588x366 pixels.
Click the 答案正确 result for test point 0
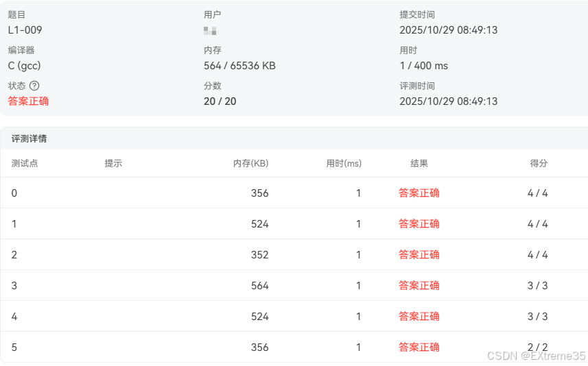point(419,193)
